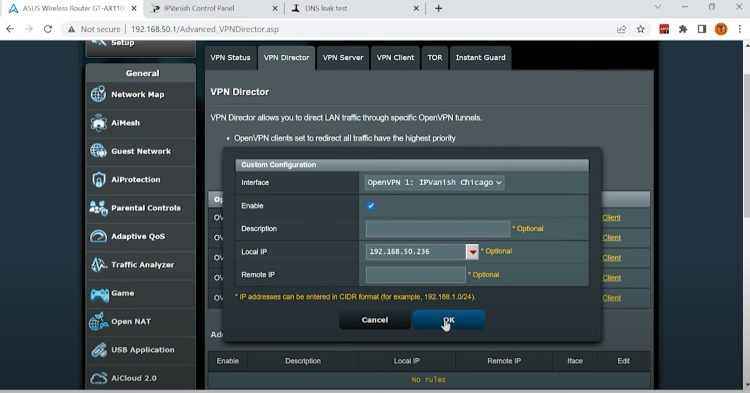Close the DNS leak test tab
This screenshot has width=750, height=393.
coord(416,8)
